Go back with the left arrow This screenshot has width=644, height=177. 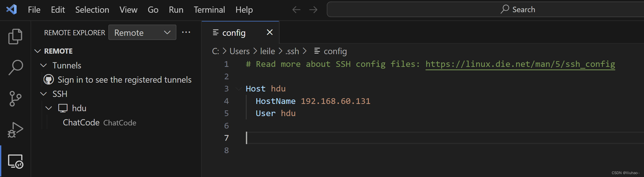(x=296, y=10)
